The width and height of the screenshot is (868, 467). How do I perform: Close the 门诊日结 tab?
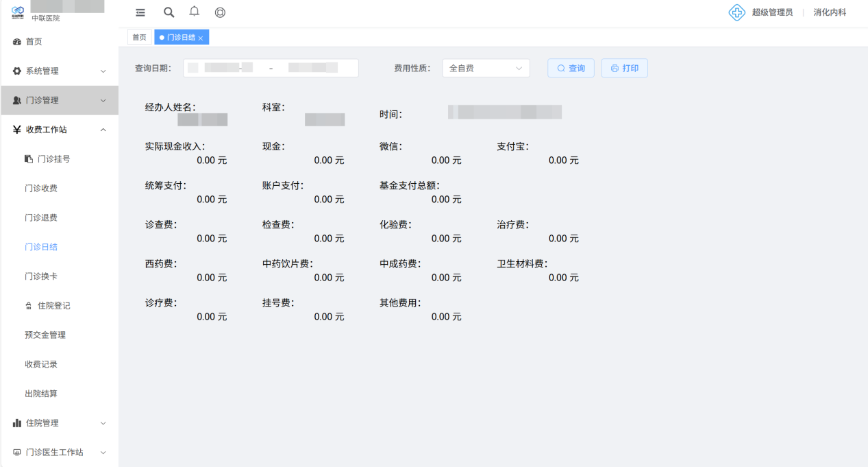(x=201, y=38)
